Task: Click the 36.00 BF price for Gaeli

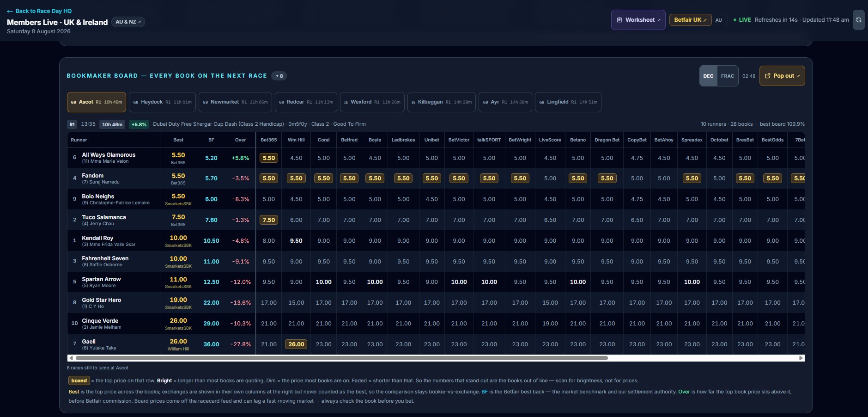Action: tap(211, 344)
